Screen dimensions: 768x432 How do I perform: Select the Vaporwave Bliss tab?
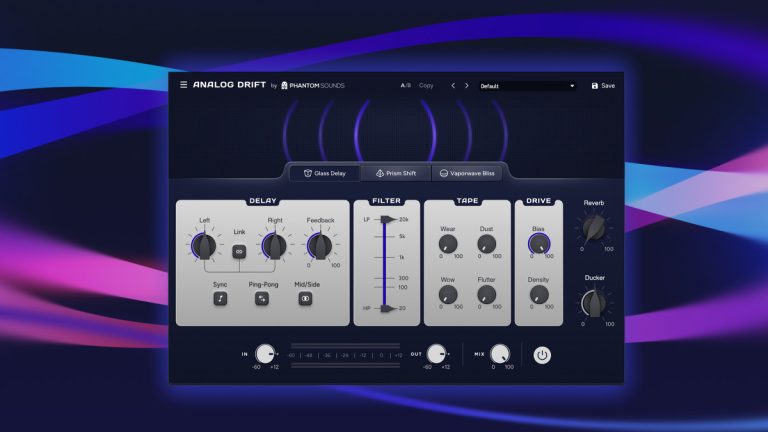pyautogui.click(x=467, y=173)
